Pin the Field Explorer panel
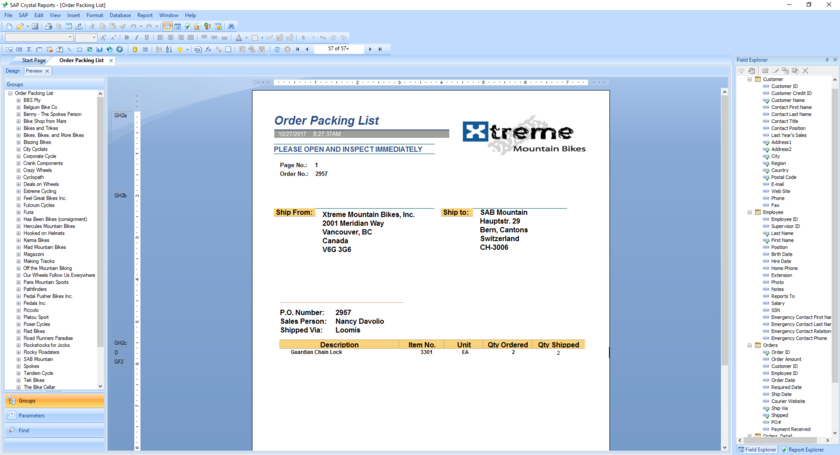The image size is (840, 455). [827, 60]
